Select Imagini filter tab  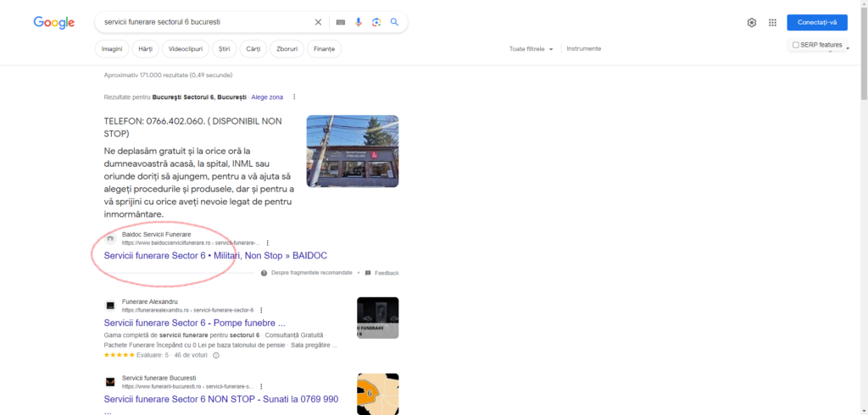point(113,48)
